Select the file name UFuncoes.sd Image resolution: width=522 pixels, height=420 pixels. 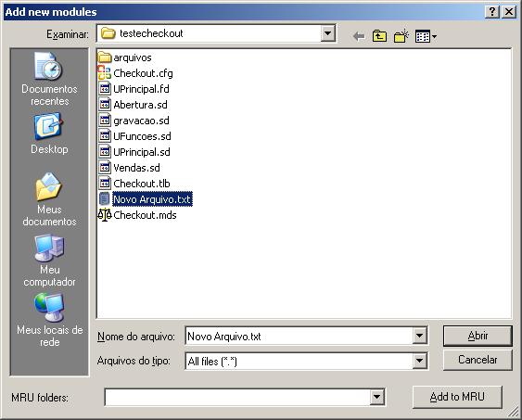(x=142, y=136)
